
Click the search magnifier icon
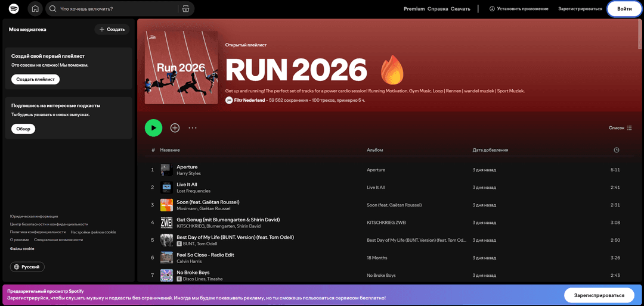(52, 8)
